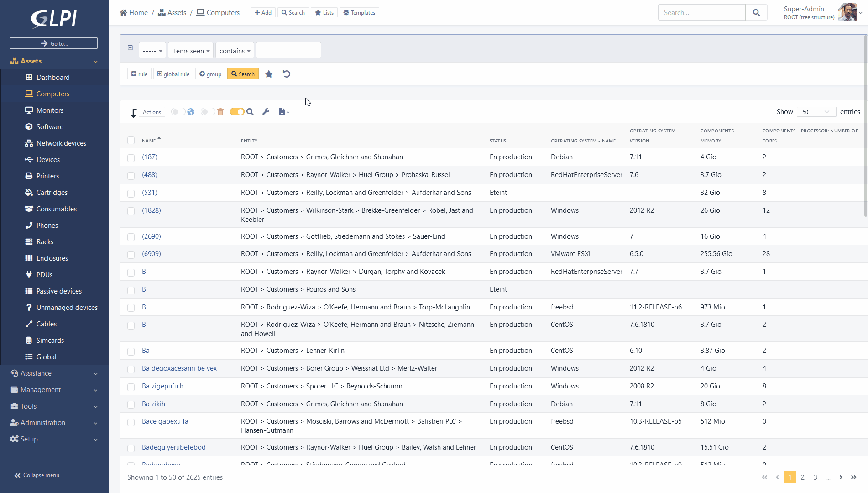
Task: Jump to the last page of results
Action: click(x=853, y=477)
